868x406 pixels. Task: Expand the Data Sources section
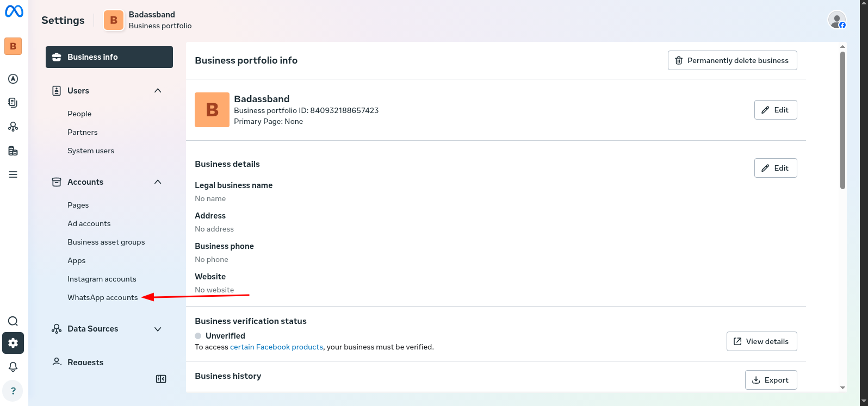pyautogui.click(x=158, y=329)
